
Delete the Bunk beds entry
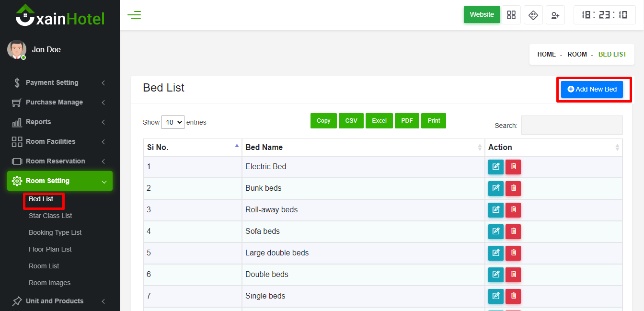pos(513,188)
